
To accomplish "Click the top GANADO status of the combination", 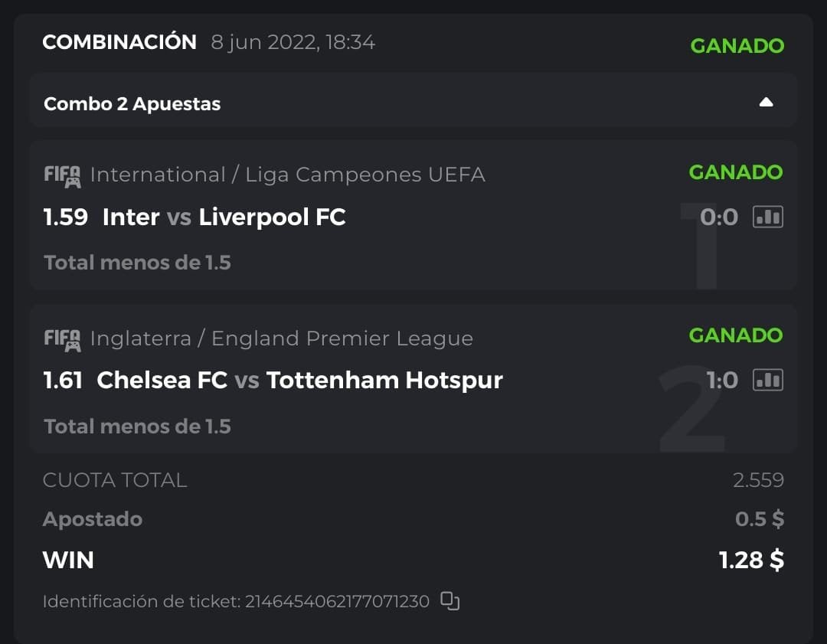I will tap(737, 46).
